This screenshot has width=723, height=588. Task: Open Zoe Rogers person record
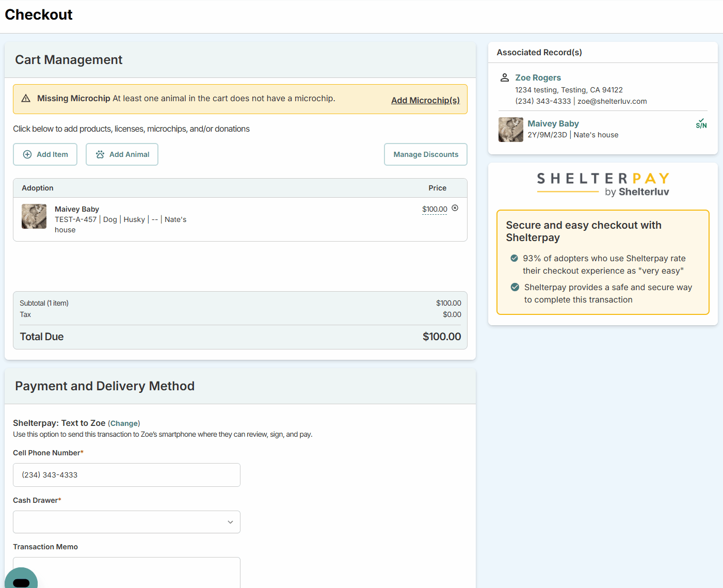(x=538, y=77)
